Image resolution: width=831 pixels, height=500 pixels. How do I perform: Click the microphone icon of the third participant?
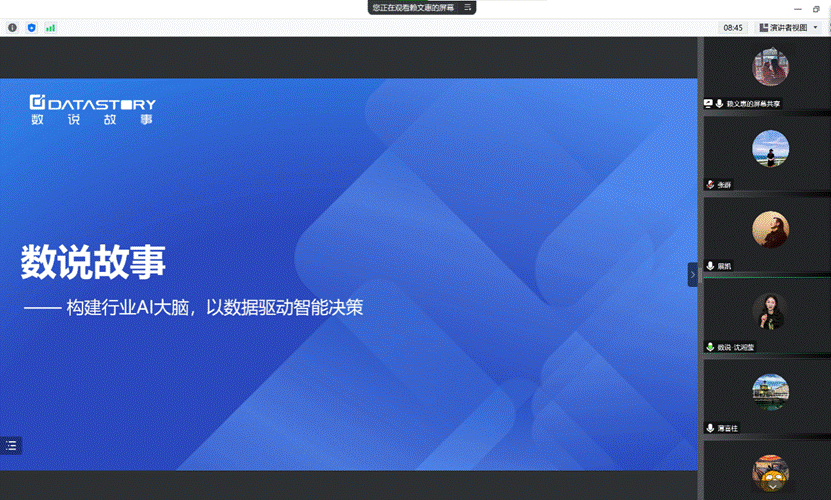pos(710,266)
